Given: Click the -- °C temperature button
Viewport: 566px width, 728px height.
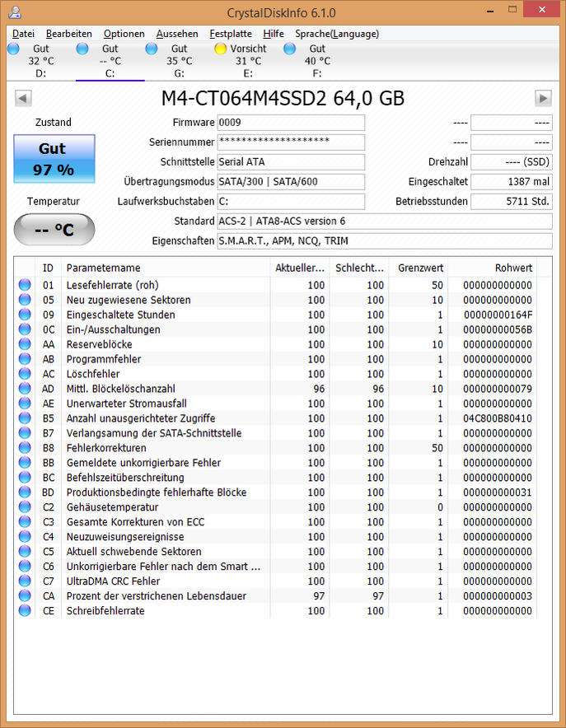Looking at the screenshot, I should [54, 230].
